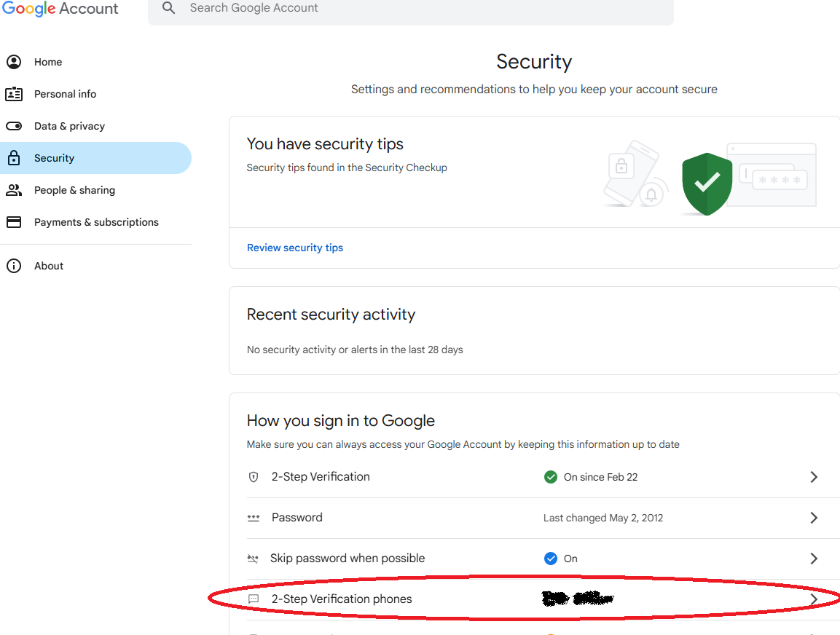Expand the 2-Step Verification row chevron

[814, 477]
